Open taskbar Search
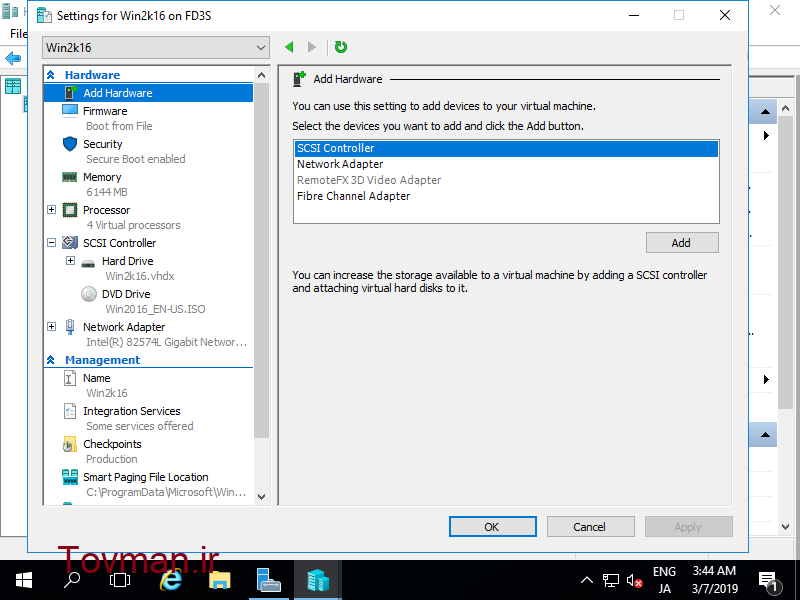Viewport: 800px width, 600px height. click(72, 580)
